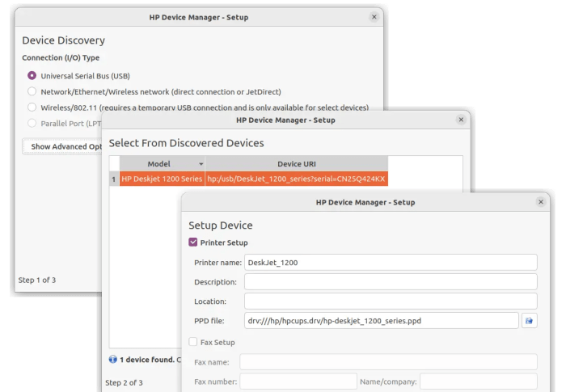The height and width of the screenshot is (392, 566).
Task: Click Select From Discovered Devices heading
Action: pos(186,143)
